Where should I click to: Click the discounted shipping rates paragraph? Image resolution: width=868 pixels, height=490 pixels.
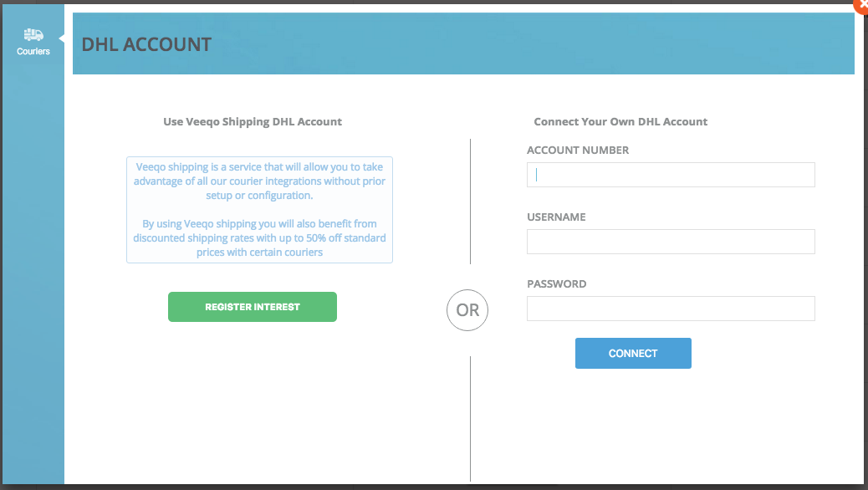[259, 238]
